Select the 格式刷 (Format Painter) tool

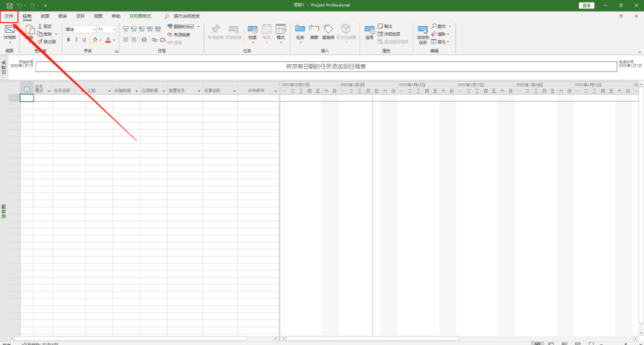[41, 42]
